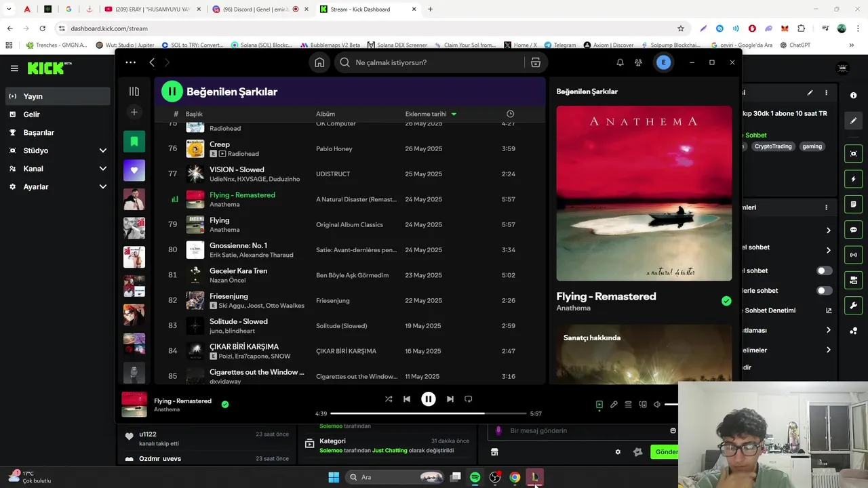Open green bookmark item in Spotify sidebar
The height and width of the screenshot is (488, 868).
[x=134, y=141]
